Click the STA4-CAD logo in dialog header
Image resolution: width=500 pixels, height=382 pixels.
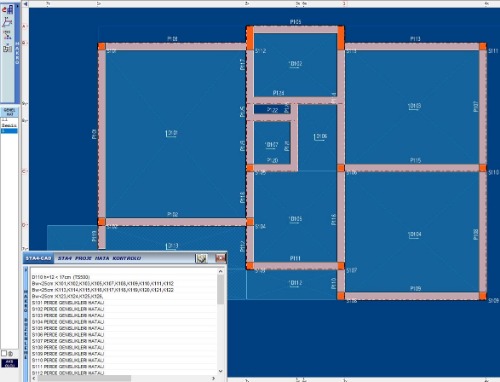click(38, 258)
